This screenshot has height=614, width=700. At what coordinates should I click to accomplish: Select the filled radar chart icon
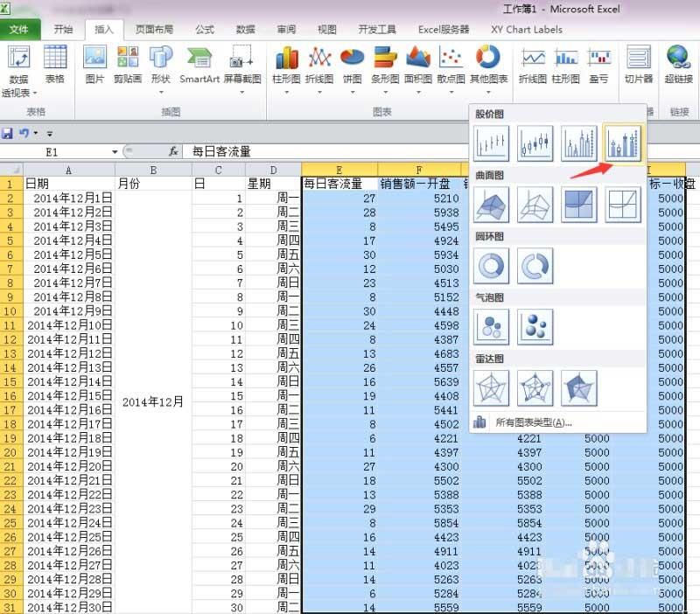click(578, 387)
